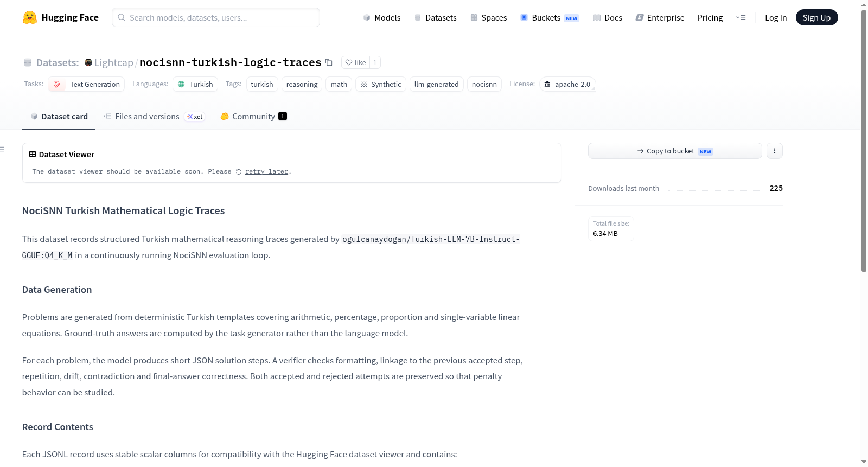
Task: Open nocisnn-turkish-logic-traces dataset title link
Action: (x=231, y=62)
